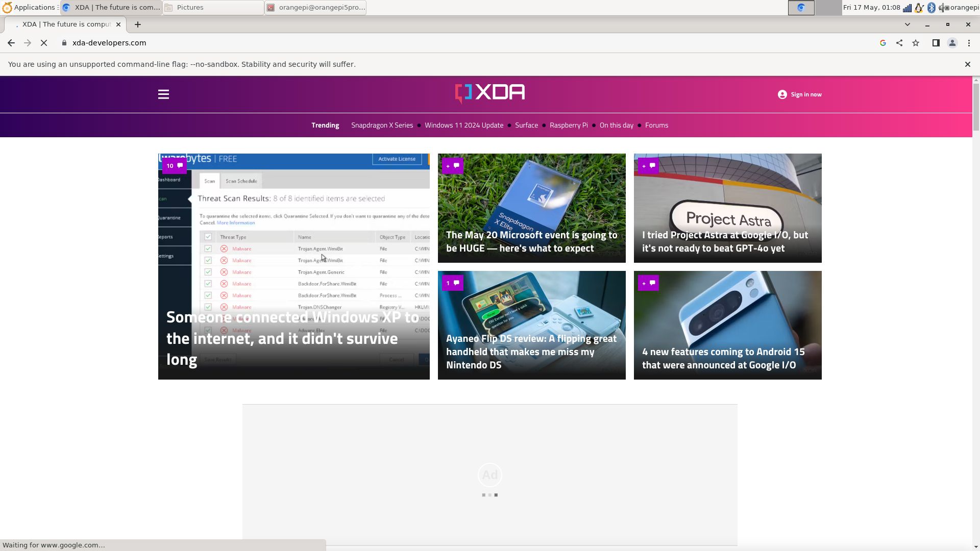
Task: Expand the tab search chevron
Action: (x=907, y=24)
